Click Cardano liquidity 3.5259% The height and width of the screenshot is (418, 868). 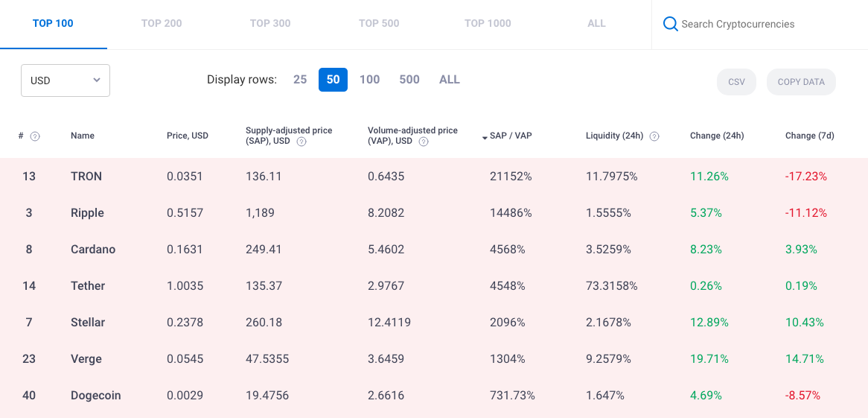pyautogui.click(x=608, y=250)
